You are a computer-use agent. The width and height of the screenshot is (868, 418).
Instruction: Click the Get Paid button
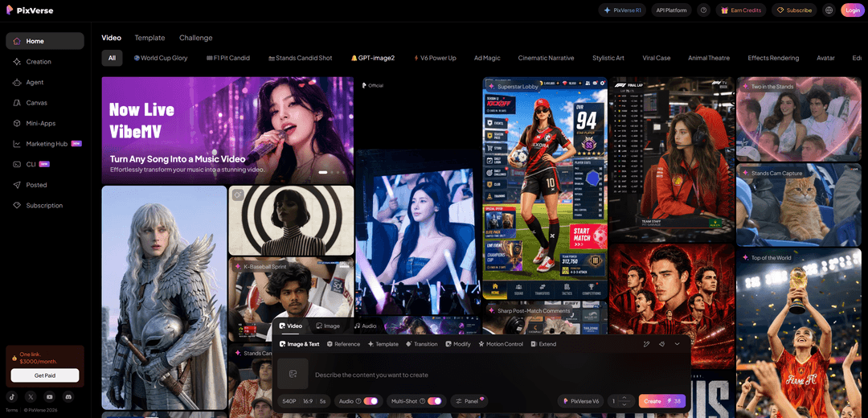coord(45,375)
